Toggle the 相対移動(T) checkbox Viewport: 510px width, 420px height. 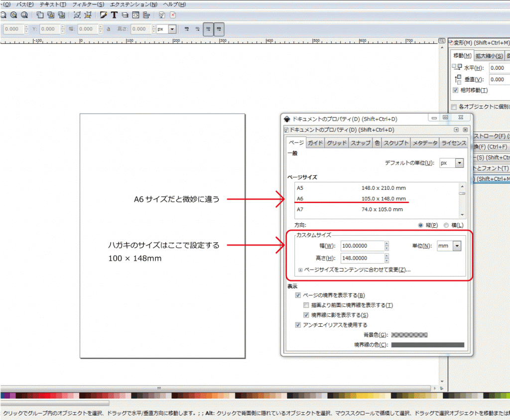[455, 90]
